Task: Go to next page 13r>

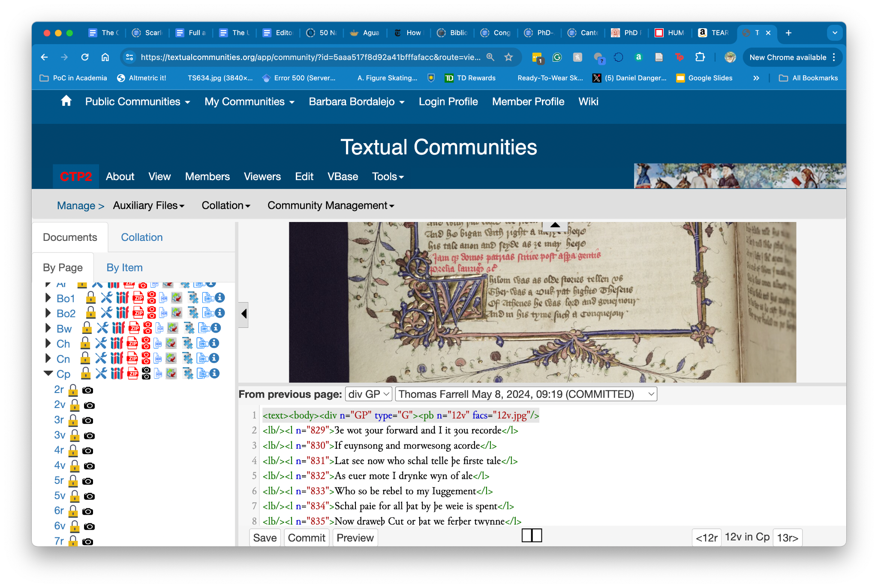Action: click(x=788, y=538)
